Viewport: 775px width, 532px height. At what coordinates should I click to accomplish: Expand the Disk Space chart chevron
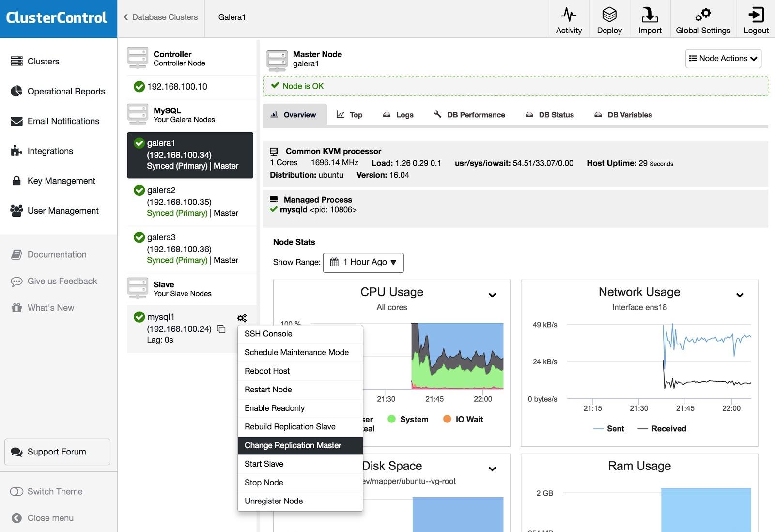pyautogui.click(x=492, y=469)
